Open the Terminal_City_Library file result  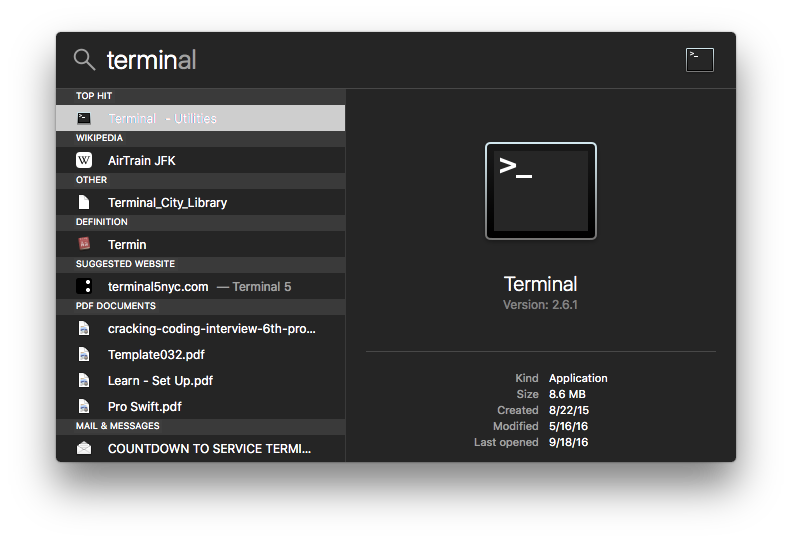(x=201, y=202)
